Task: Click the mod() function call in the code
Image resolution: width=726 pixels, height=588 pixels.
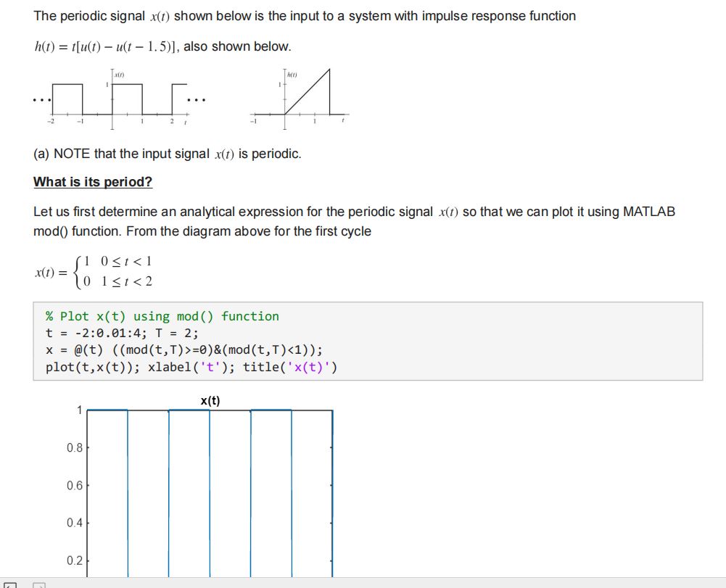Action: click(140, 347)
